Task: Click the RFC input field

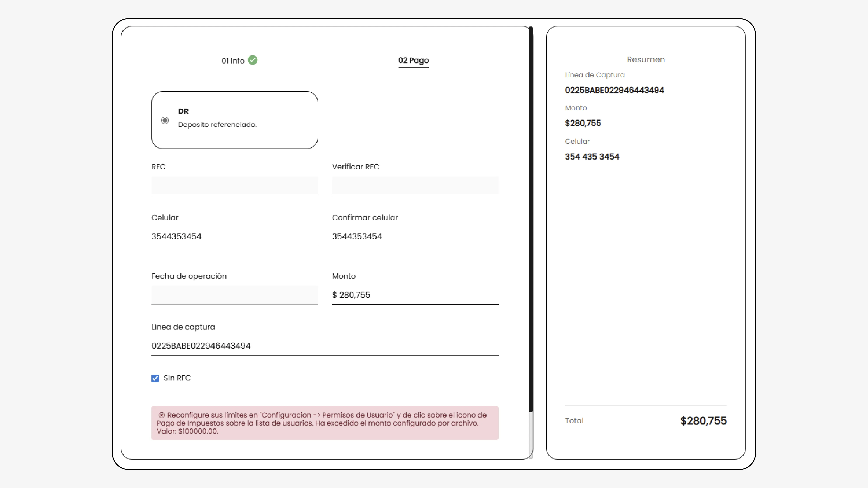Action: point(235,185)
